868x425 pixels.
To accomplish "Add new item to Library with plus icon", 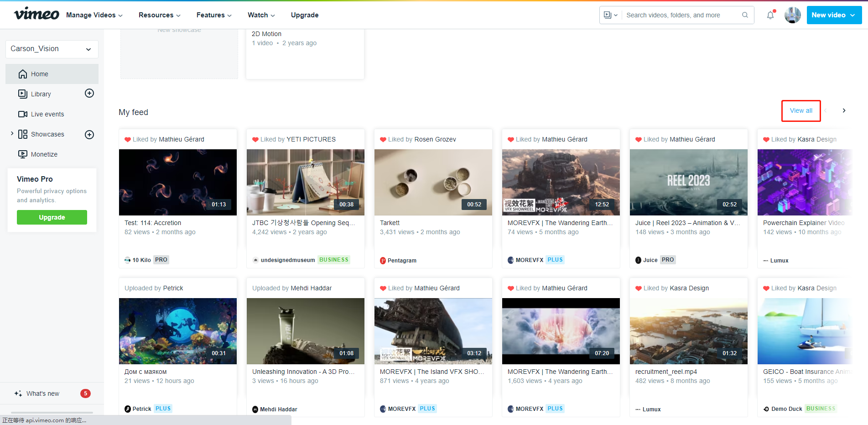I will [x=89, y=93].
